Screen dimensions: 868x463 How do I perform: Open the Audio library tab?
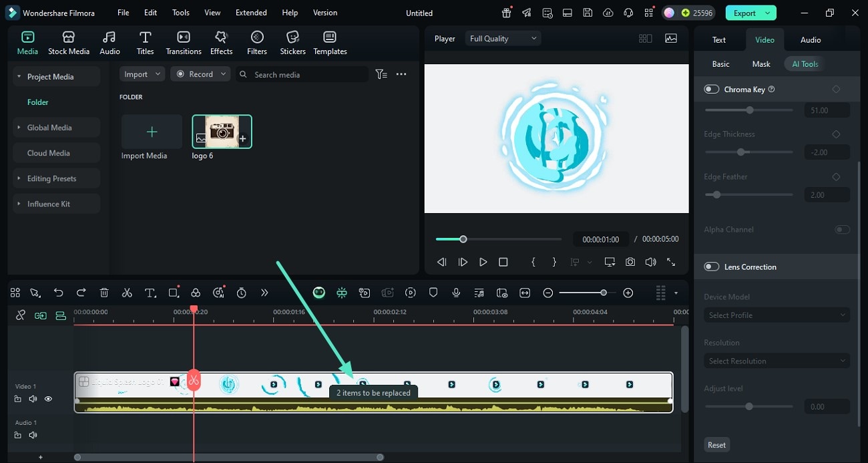tap(110, 43)
